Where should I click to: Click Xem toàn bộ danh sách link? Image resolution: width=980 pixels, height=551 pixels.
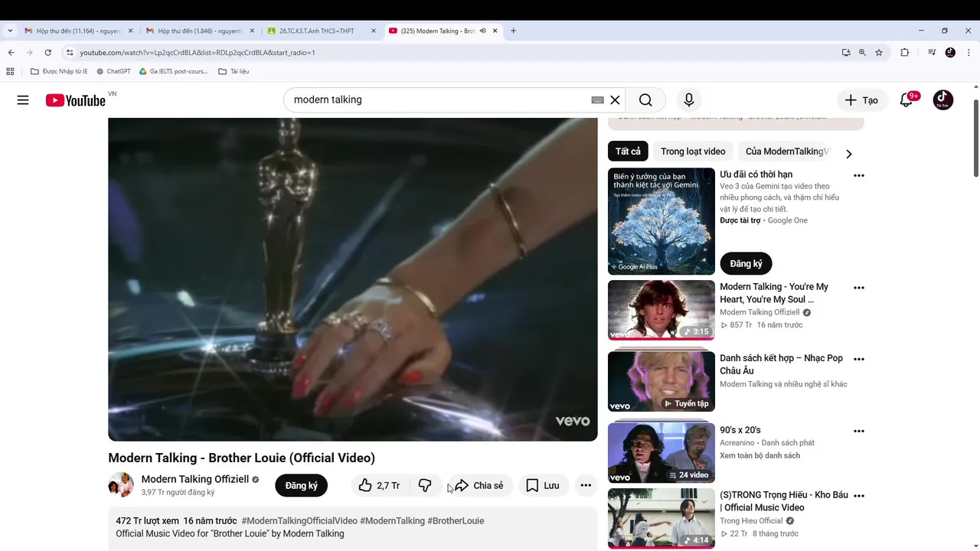tap(759, 455)
